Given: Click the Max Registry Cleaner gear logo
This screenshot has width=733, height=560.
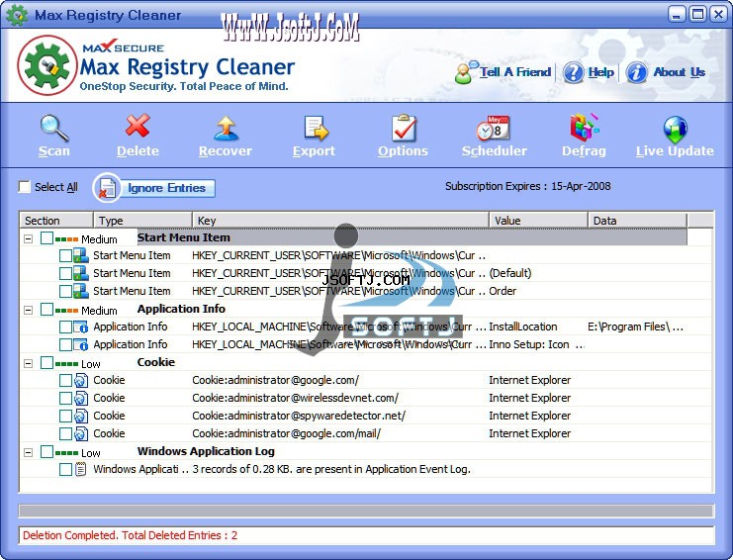Looking at the screenshot, I should 46,65.
